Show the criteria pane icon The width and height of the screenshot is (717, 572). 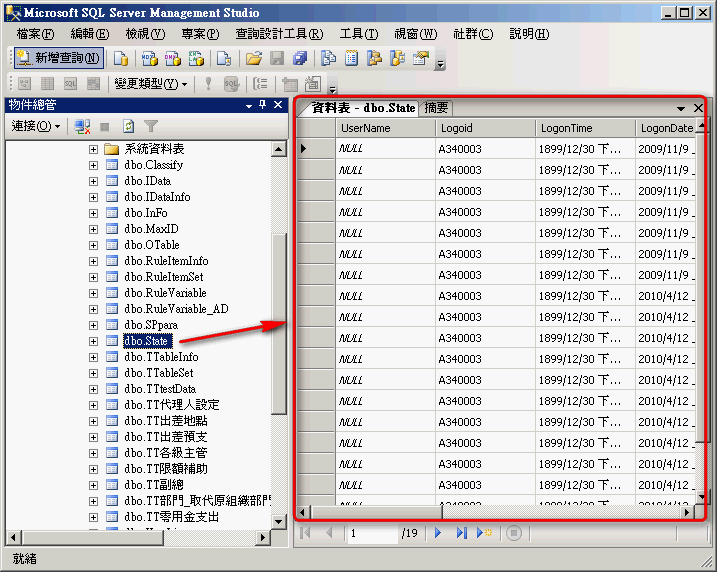[x=47, y=84]
